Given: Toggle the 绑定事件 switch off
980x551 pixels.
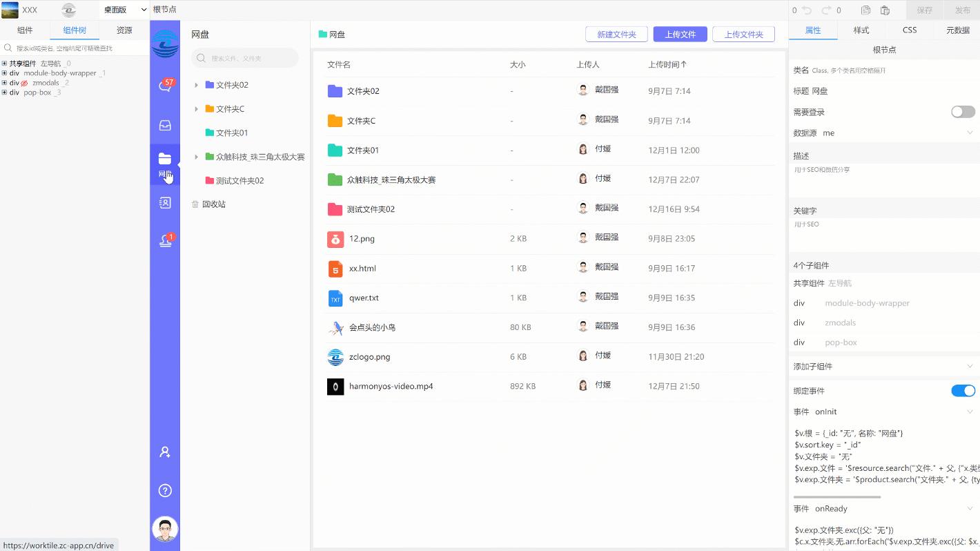Looking at the screenshot, I should [x=963, y=391].
